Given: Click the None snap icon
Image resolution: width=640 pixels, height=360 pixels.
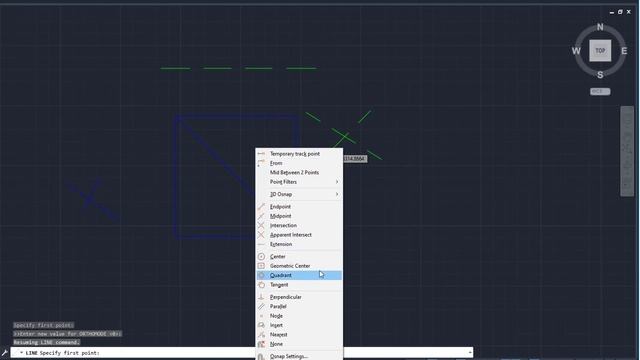Looking at the screenshot, I should (261, 344).
